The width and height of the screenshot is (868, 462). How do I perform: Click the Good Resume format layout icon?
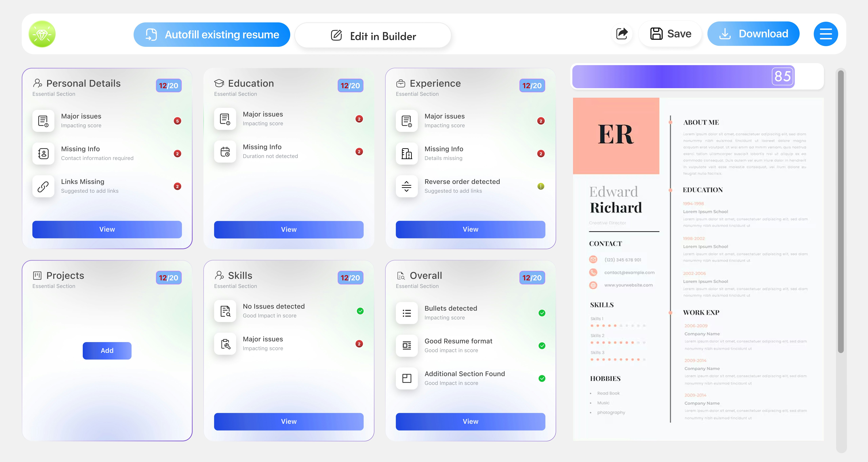tap(407, 345)
